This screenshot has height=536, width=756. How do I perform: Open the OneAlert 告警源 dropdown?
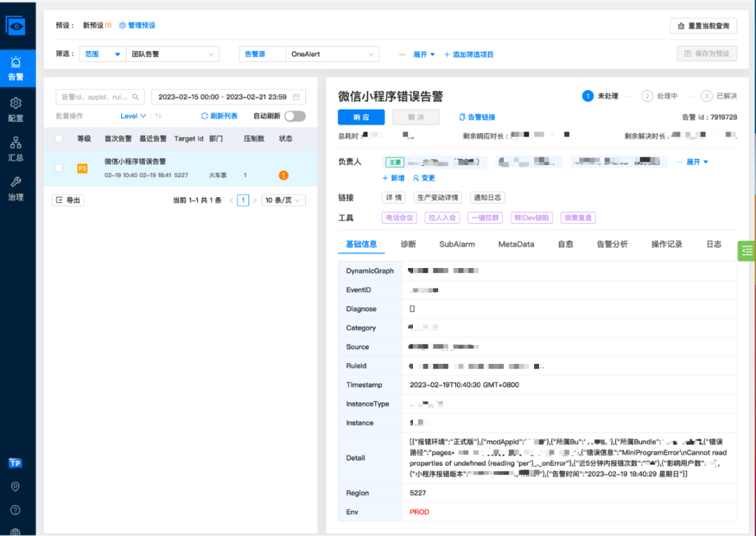coord(332,54)
